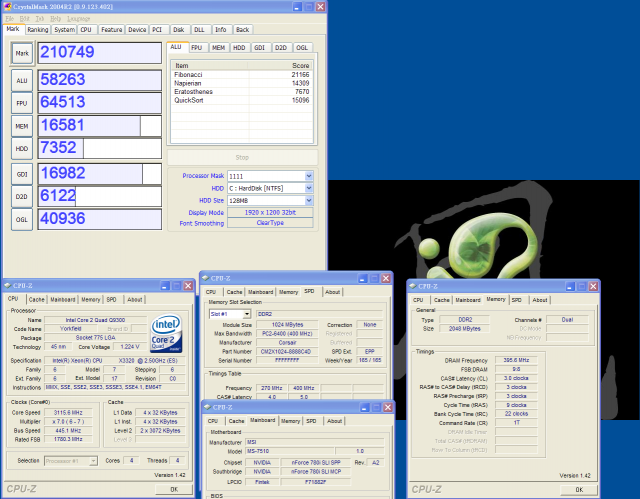Switch to the Device tab
The height and width of the screenshot is (499, 640).
point(137,30)
